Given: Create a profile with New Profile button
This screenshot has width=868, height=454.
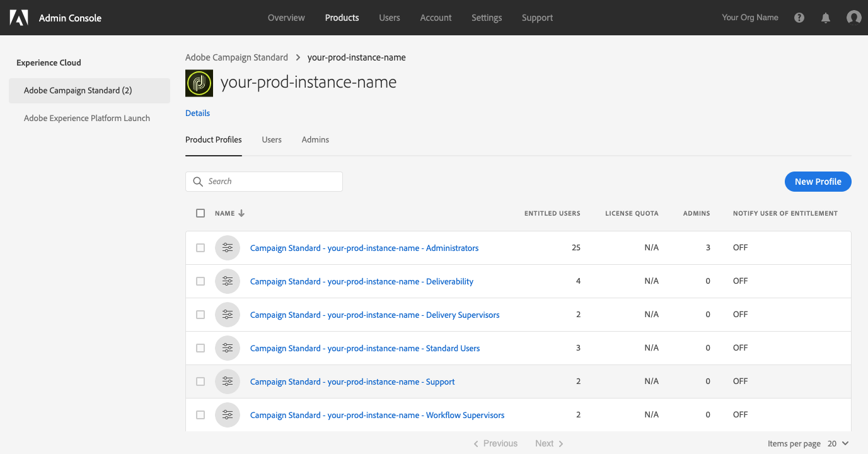Looking at the screenshot, I should 818,182.
